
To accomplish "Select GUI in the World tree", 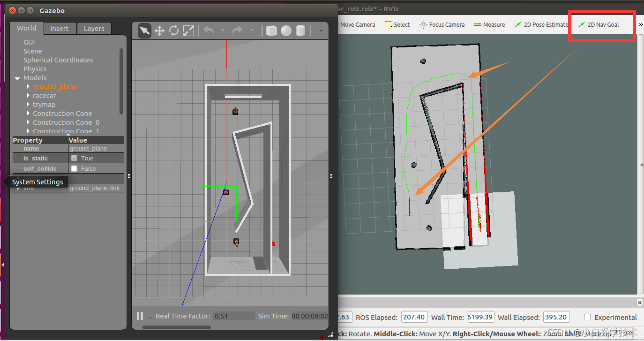I will [29, 42].
